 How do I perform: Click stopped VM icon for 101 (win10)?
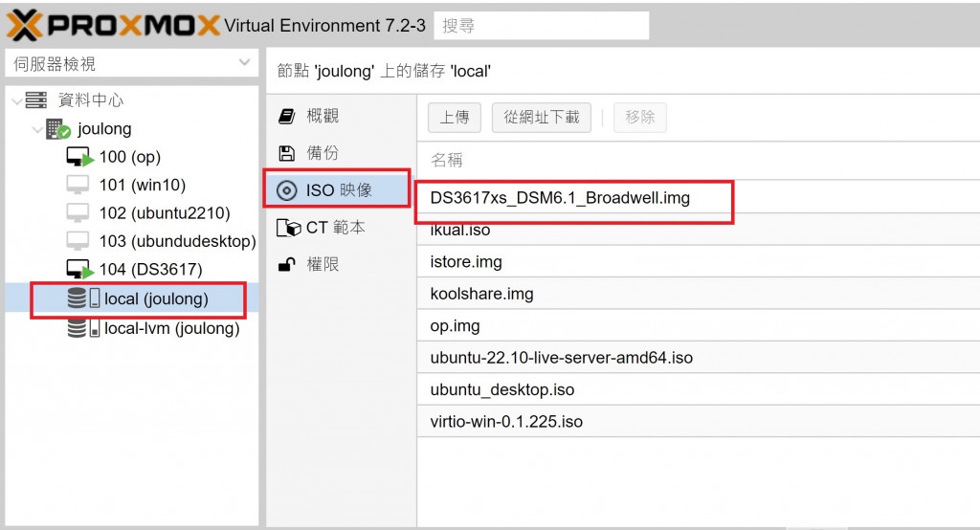[78, 185]
